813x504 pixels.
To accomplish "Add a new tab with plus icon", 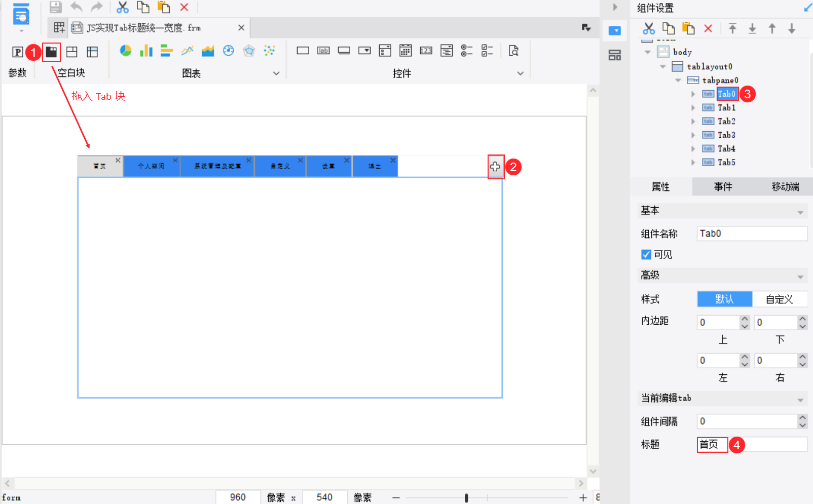I will [495, 167].
